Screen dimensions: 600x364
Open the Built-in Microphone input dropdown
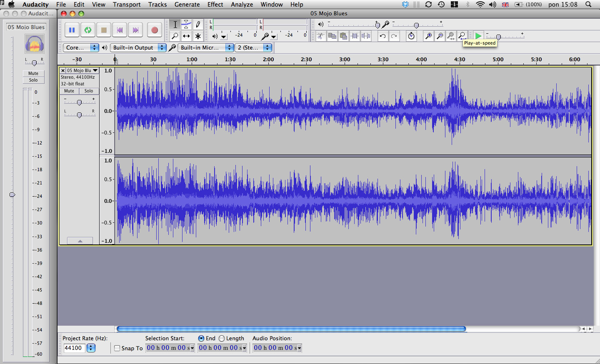pos(206,47)
